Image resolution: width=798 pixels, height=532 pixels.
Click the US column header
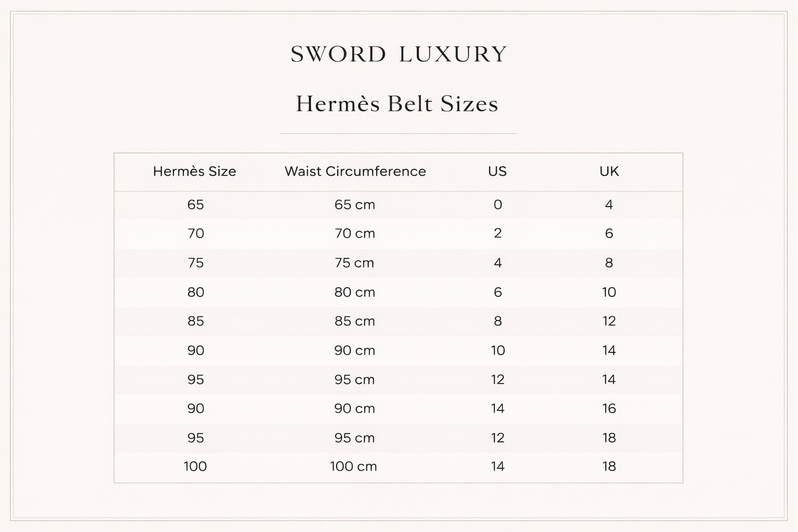[497, 171]
